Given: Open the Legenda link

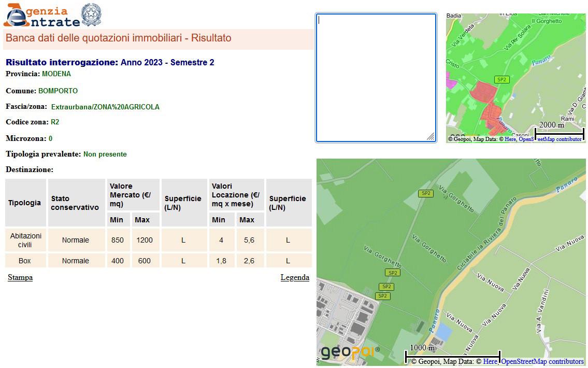Looking at the screenshot, I should 295,278.
